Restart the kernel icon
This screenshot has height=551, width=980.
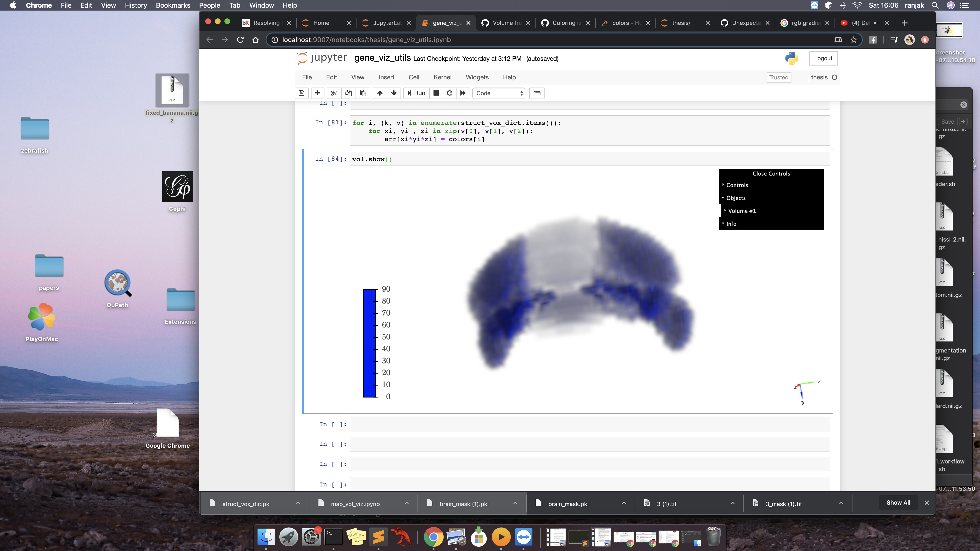449,93
